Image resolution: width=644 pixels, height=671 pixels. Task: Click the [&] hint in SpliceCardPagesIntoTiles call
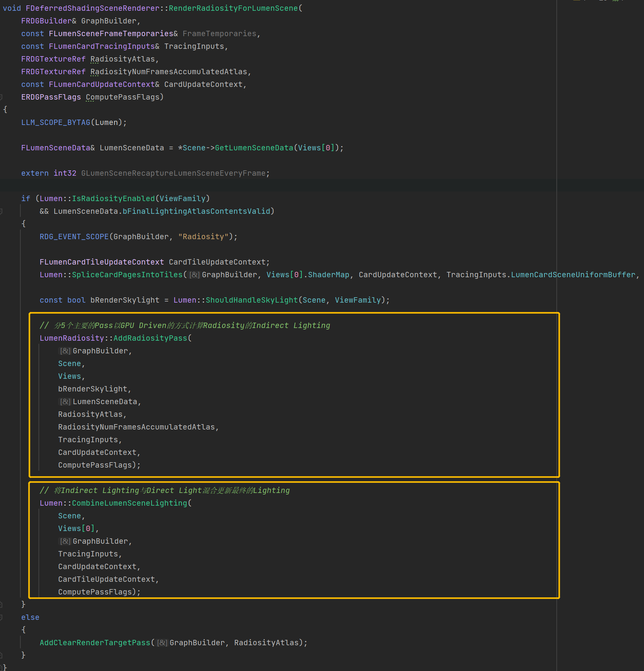click(x=194, y=275)
